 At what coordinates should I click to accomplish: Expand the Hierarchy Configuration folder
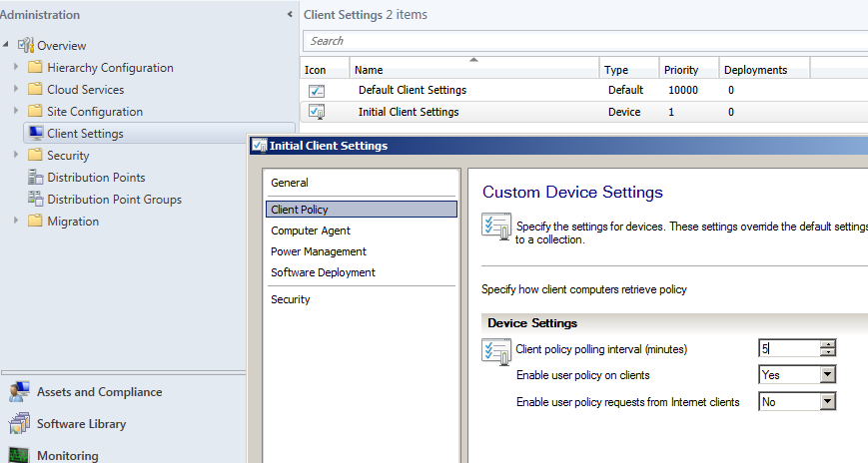[x=16, y=67]
